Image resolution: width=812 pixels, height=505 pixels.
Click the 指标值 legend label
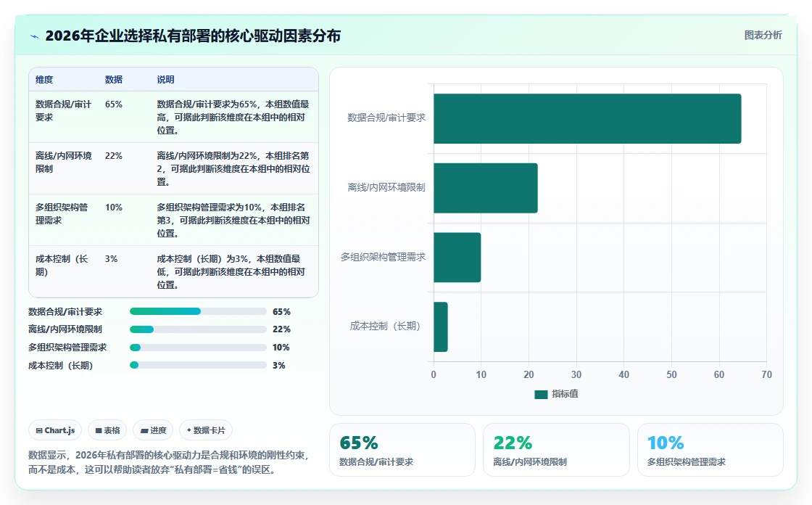pos(565,394)
